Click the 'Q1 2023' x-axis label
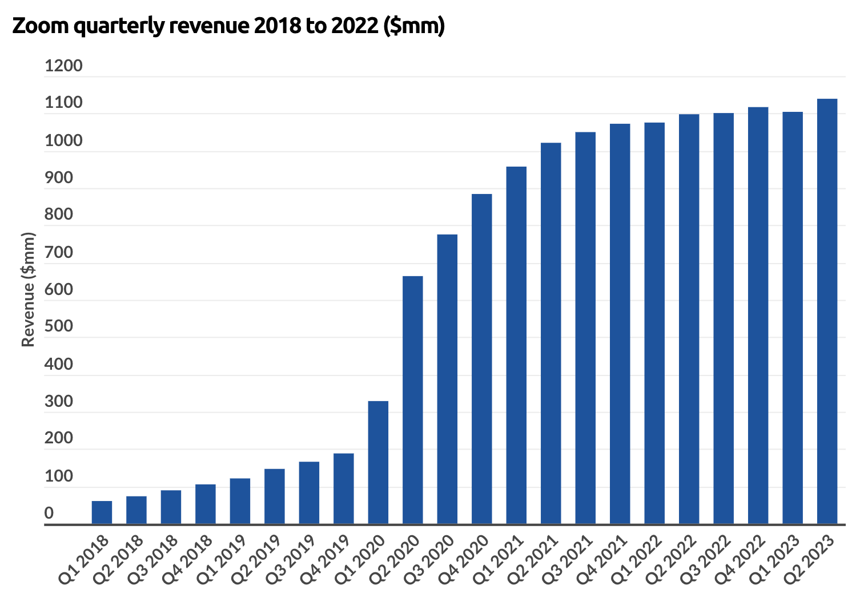This screenshot has height=598, width=868. [775, 560]
